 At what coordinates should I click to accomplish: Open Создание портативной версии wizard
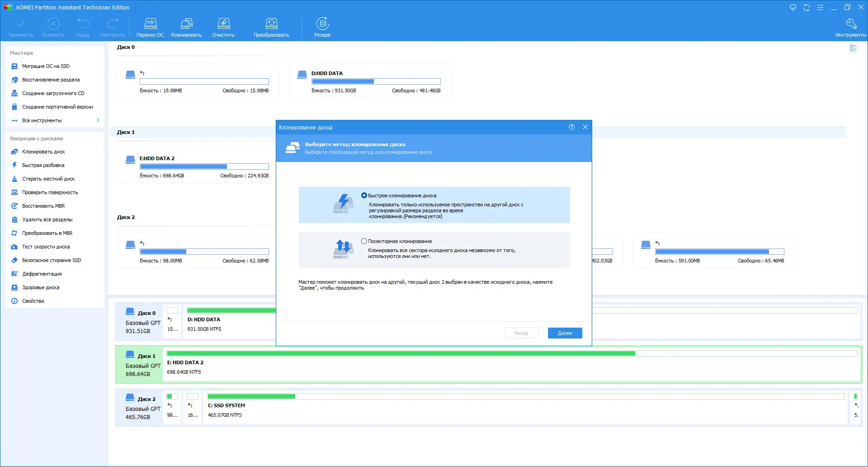point(57,107)
